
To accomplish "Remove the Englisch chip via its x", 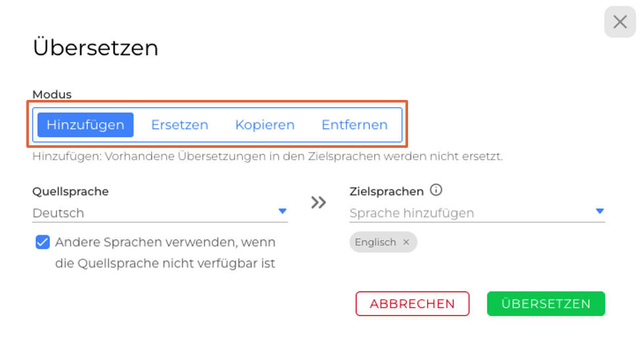I will (406, 242).
